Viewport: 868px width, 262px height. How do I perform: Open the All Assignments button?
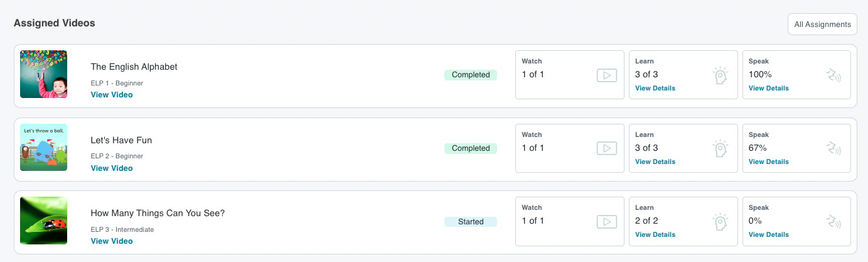click(x=822, y=25)
